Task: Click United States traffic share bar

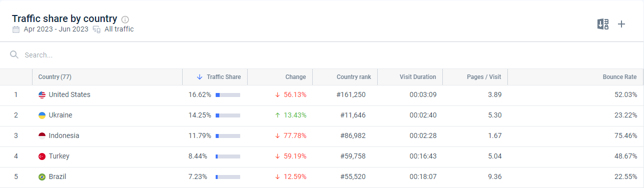Action: pyautogui.click(x=228, y=95)
